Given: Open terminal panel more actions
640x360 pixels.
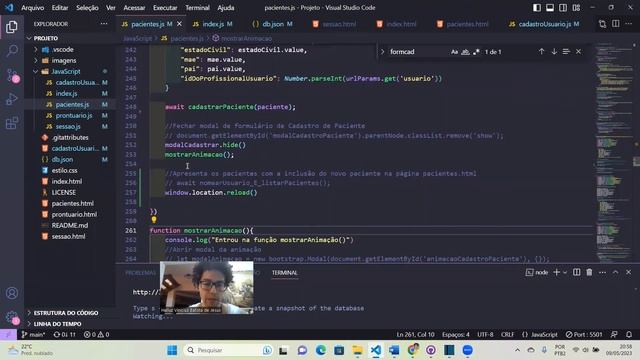Looking at the screenshot, I should pyautogui.click(x=602, y=272).
